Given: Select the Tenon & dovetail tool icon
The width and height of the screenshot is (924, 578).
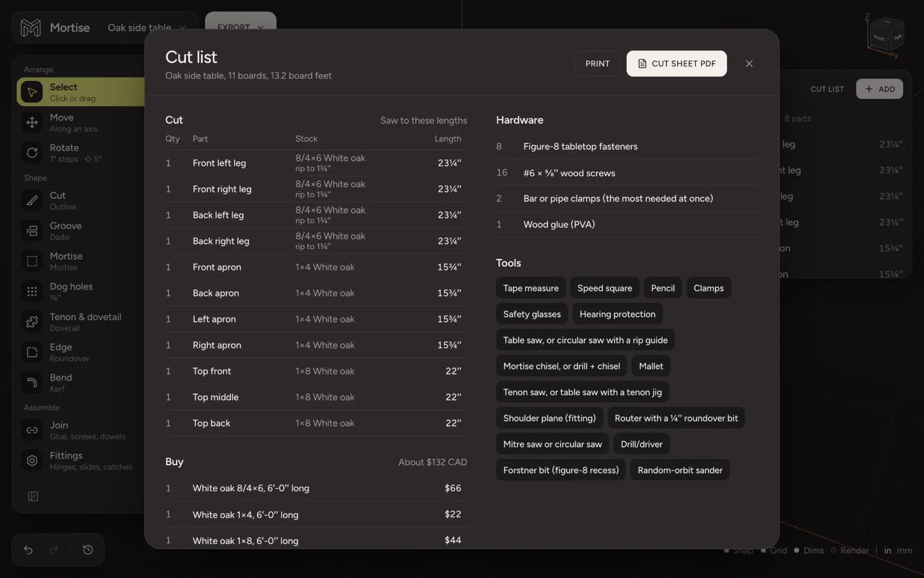Looking at the screenshot, I should click(32, 322).
